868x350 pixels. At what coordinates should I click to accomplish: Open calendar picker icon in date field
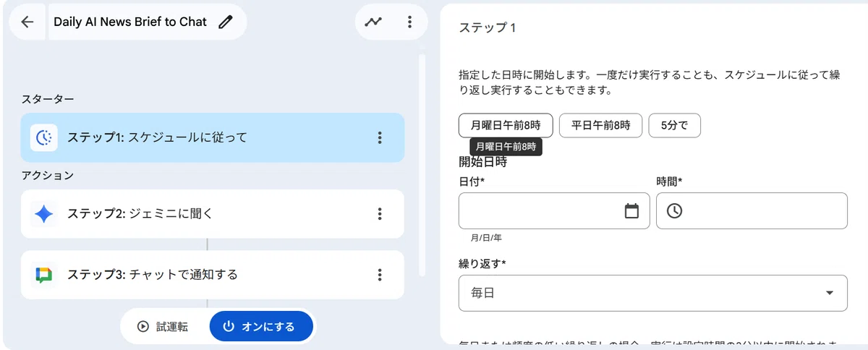[631, 211]
